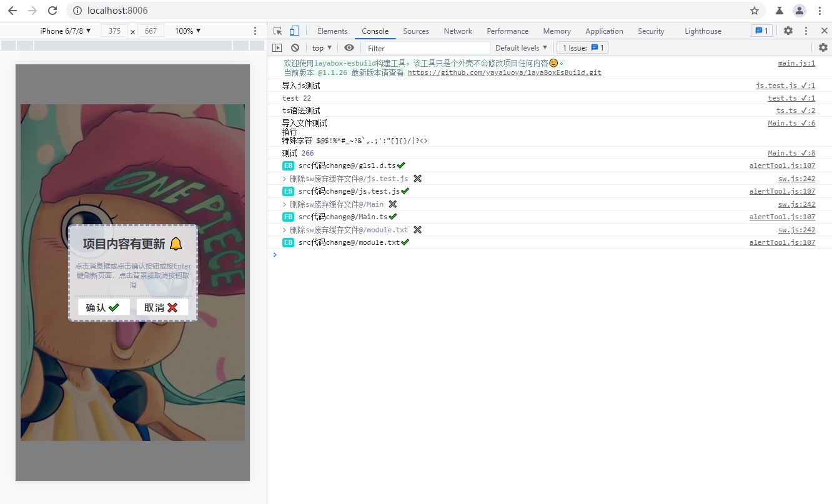Open the layaBoxEsBuild GitHub link
The width and height of the screenshot is (832, 504).
(505, 72)
